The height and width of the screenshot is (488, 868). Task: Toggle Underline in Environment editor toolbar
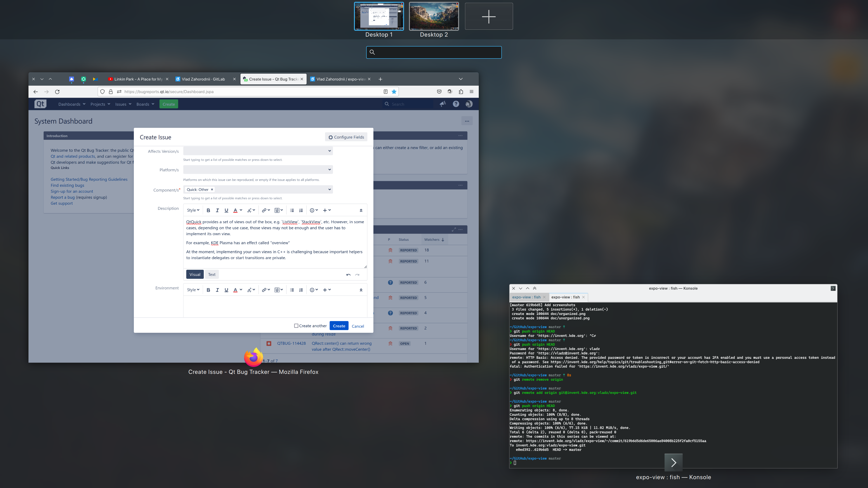[226, 290]
